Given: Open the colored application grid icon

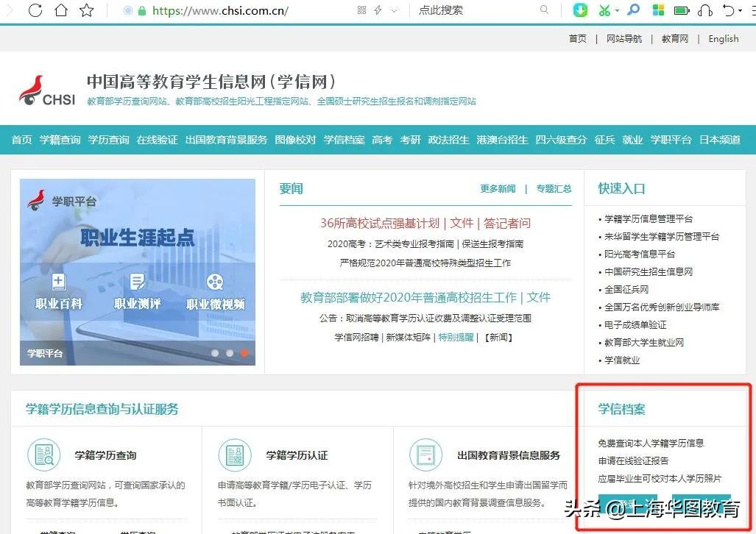Looking at the screenshot, I should [x=658, y=10].
